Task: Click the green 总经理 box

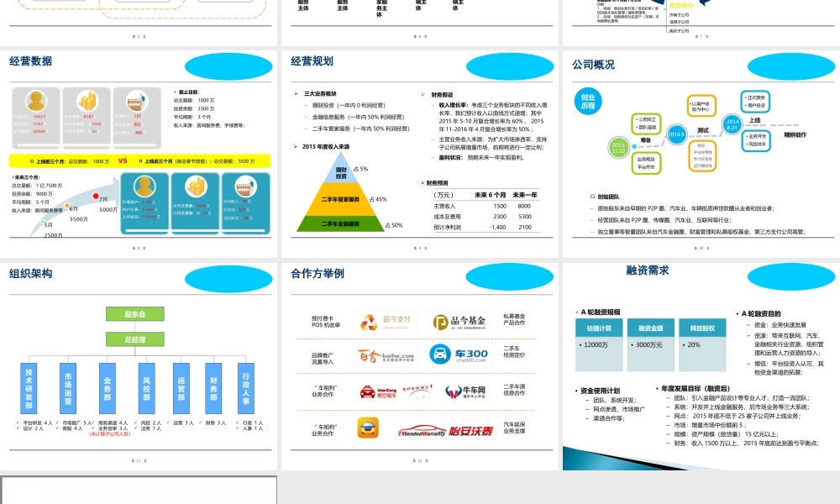Action: click(x=135, y=339)
